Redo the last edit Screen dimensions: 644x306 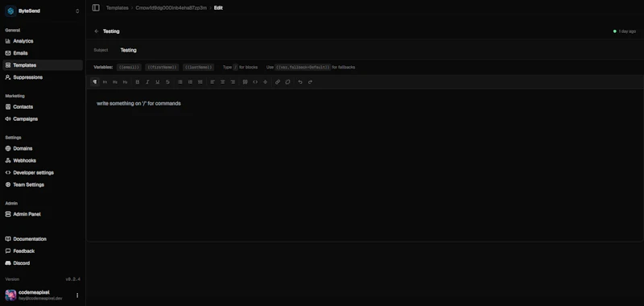310,82
